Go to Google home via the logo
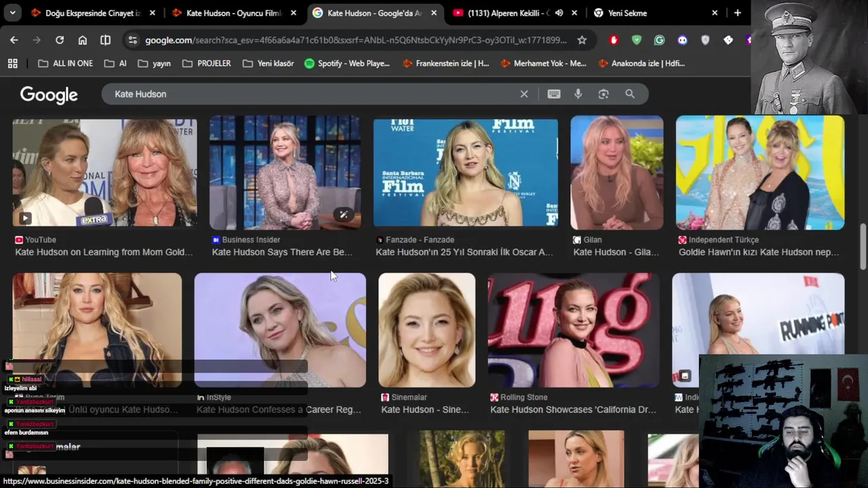 (x=49, y=94)
